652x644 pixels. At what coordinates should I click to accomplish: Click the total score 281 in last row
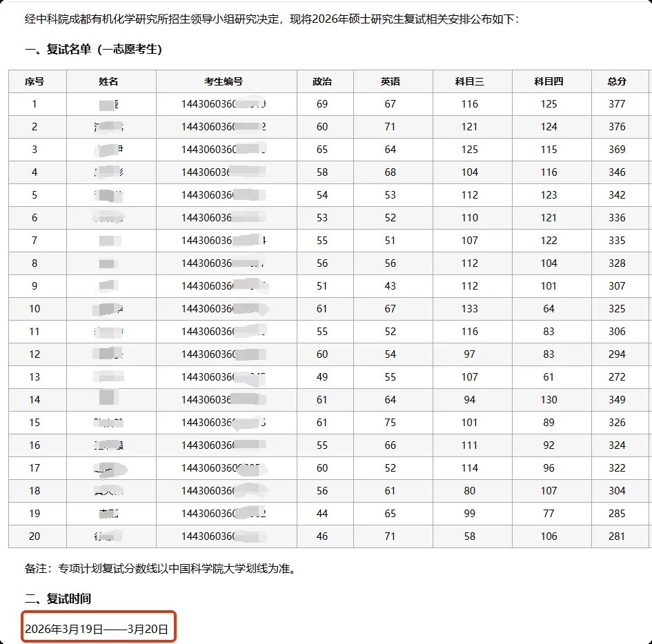pos(617,536)
